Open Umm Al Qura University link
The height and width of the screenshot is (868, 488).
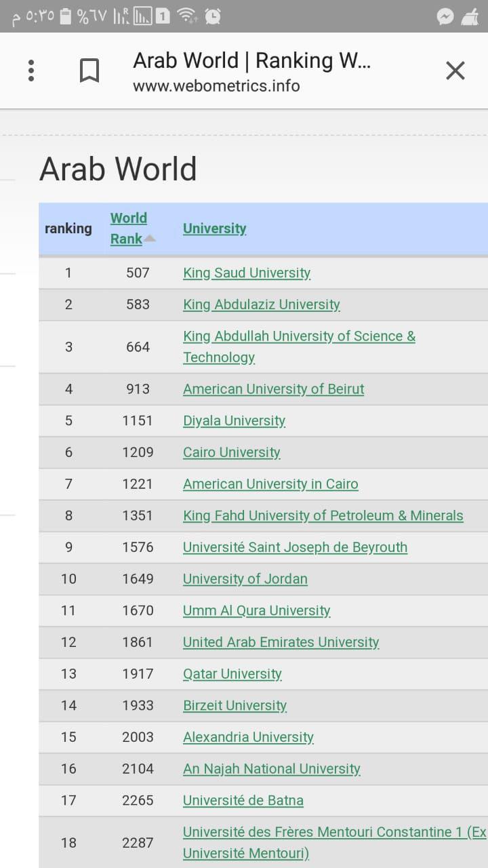[257, 610]
